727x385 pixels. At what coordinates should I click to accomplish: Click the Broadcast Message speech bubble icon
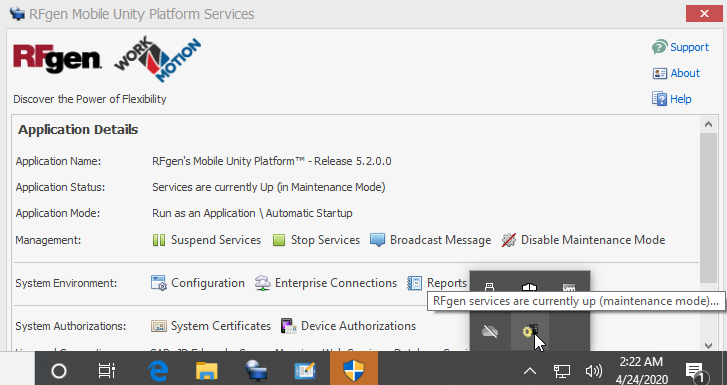377,240
